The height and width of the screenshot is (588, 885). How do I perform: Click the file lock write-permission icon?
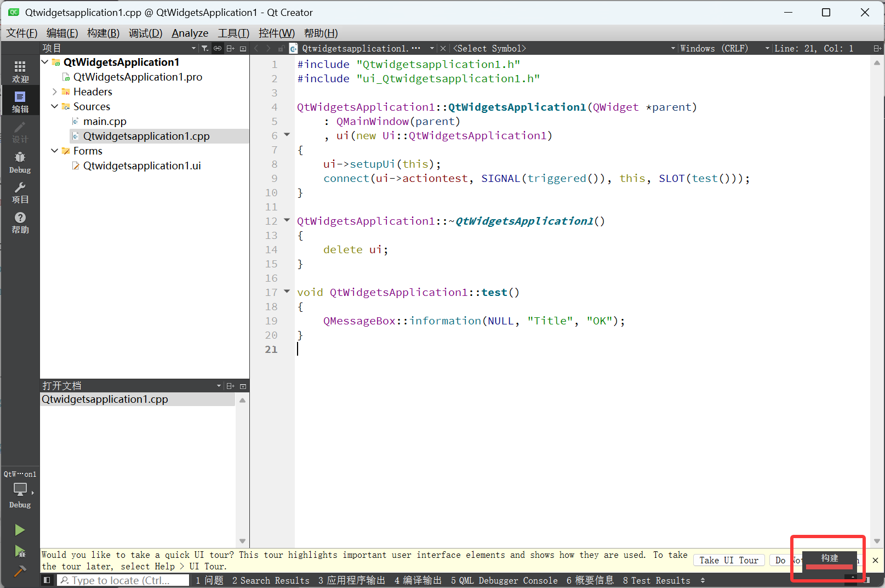click(x=281, y=48)
